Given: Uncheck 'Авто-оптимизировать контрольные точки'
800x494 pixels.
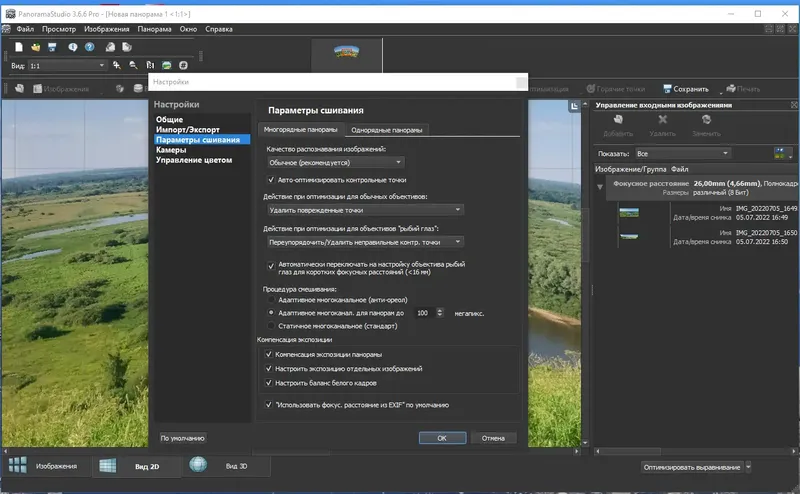Looking at the screenshot, I should [x=270, y=180].
